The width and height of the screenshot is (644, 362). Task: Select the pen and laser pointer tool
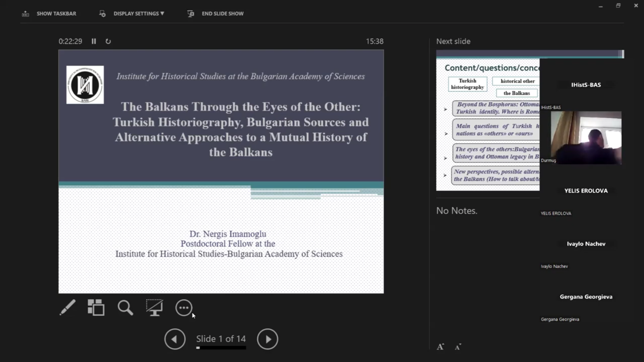click(67, 307)
